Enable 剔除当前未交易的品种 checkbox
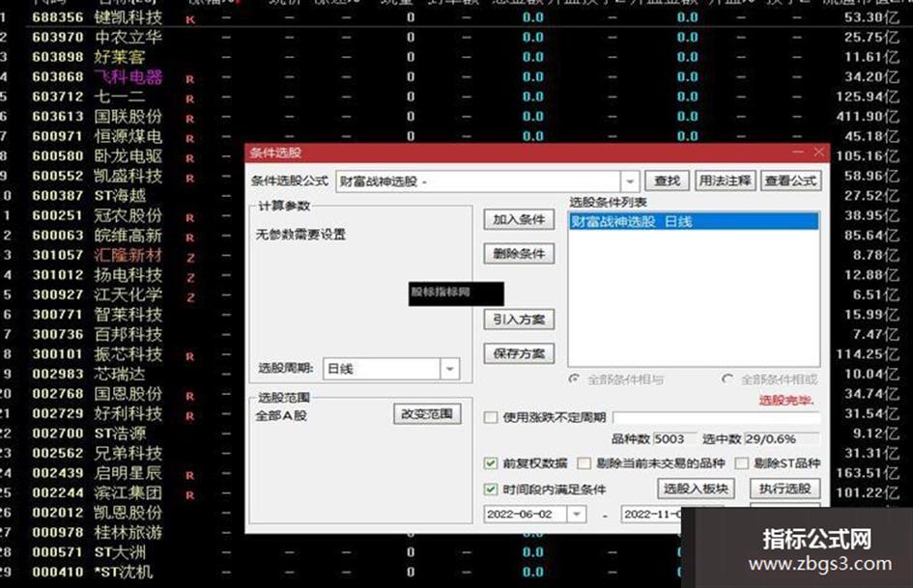Screen dimensions: 913x588 [584, 463]
